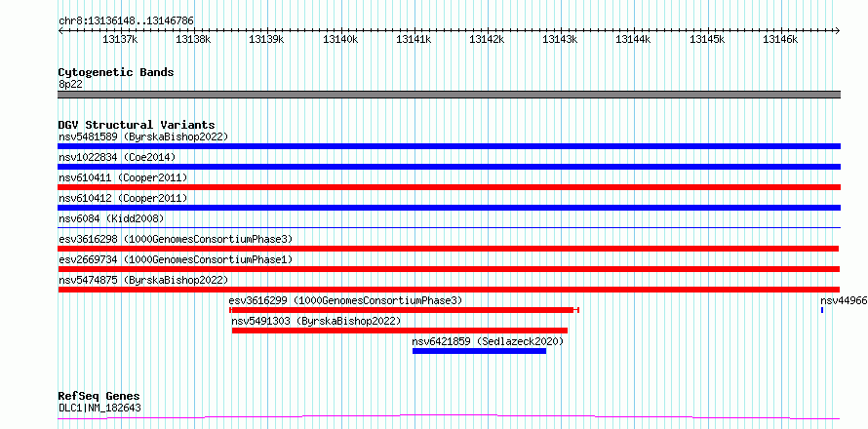
Task: Click the 13140k ruler tick label
Action: pos(340,39)
